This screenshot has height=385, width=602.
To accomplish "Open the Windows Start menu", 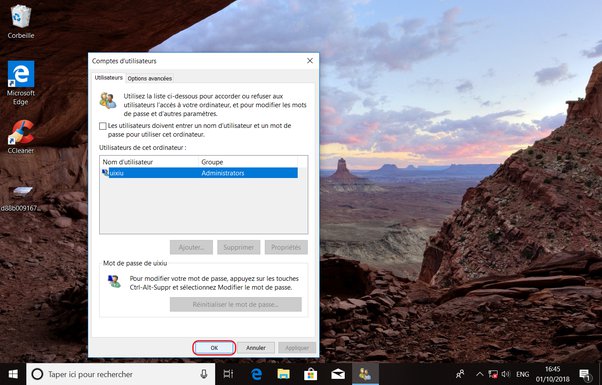I will pyautogui.click(x=13, y=374).
